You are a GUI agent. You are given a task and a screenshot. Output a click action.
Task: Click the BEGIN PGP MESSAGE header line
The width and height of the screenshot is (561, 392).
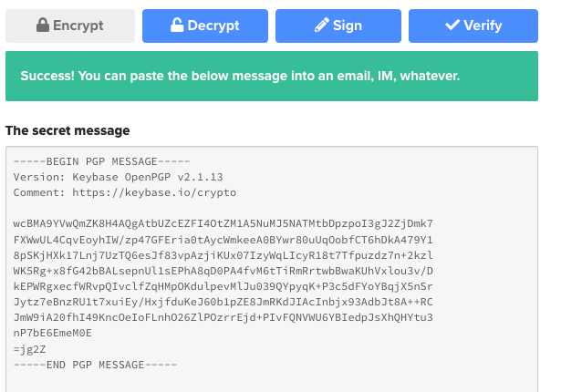(x=101, y=161)
